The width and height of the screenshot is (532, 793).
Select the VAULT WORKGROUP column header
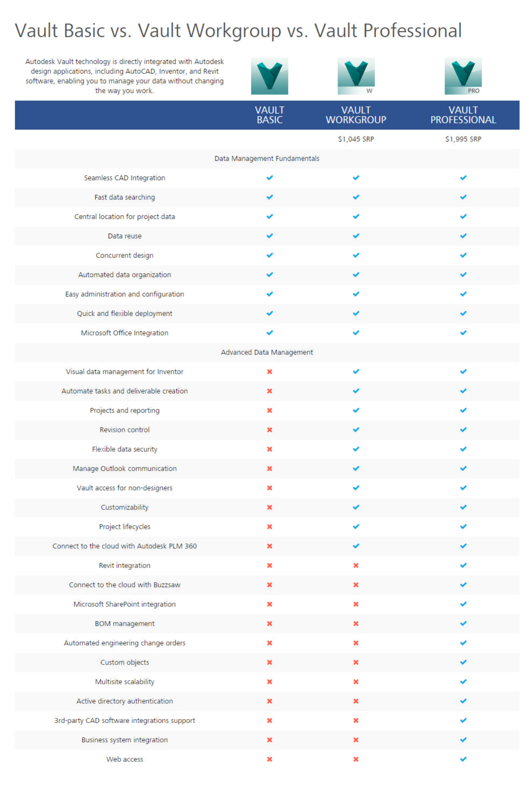pos(356,115)
